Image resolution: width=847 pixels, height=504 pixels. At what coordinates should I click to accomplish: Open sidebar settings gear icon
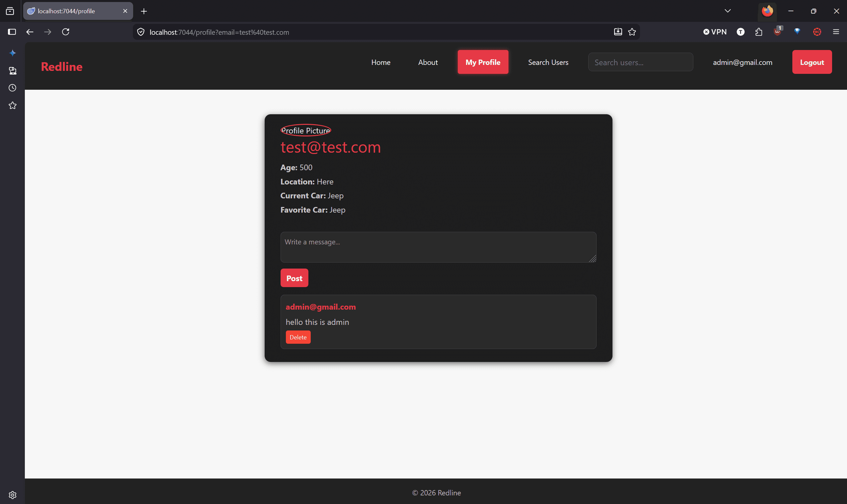tap(13, 495)
